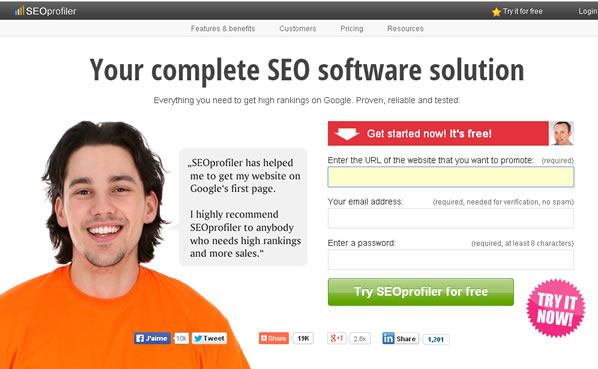Click Try SEOprofiler for free button

pos(421,292)
